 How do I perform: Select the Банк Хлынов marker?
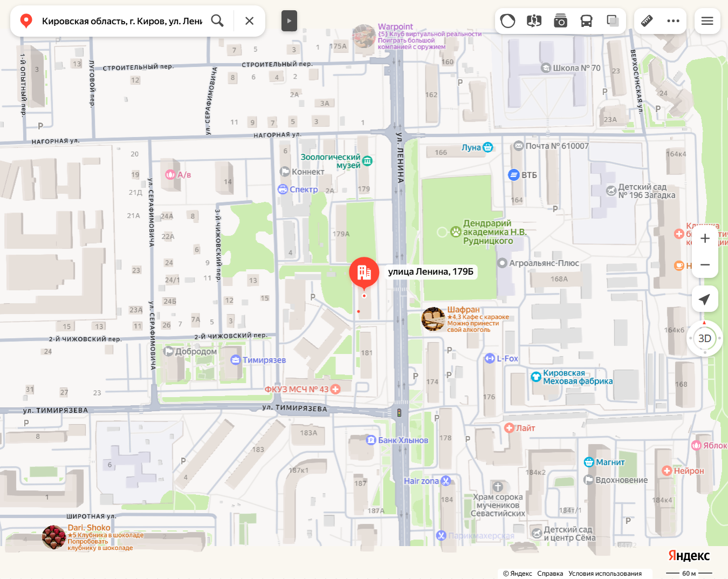[371, 440]
